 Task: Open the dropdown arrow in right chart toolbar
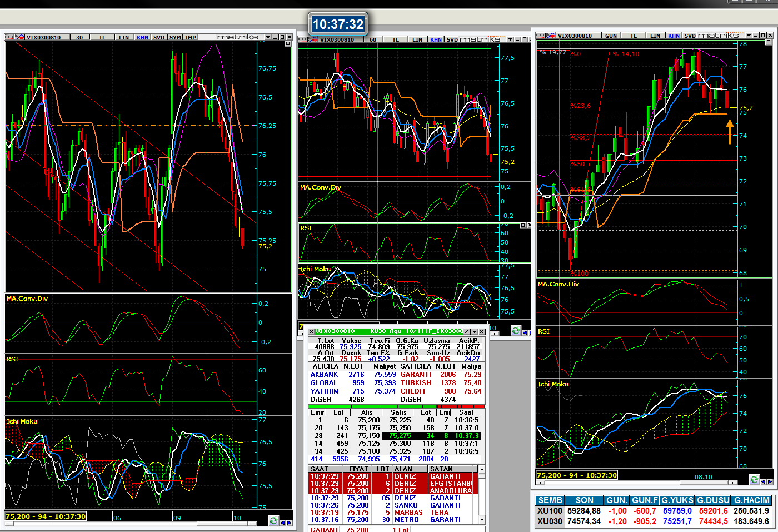[x=748, y=36]
